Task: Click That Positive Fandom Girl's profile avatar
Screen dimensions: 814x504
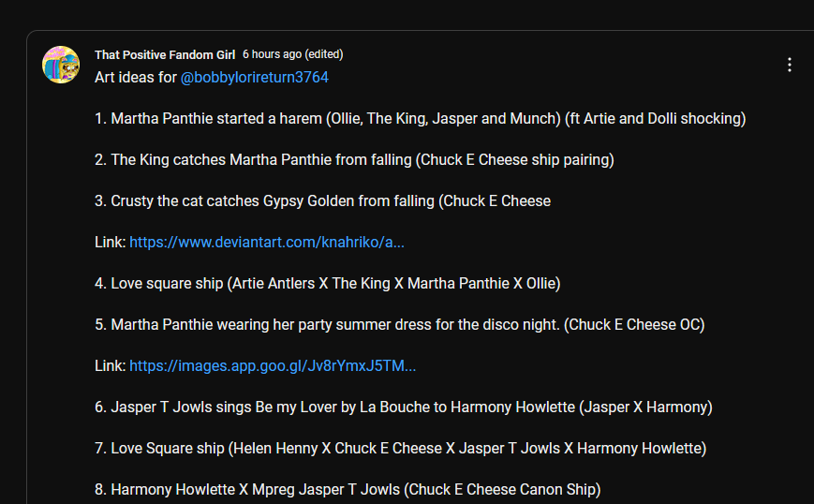Action: coord(61,65)
